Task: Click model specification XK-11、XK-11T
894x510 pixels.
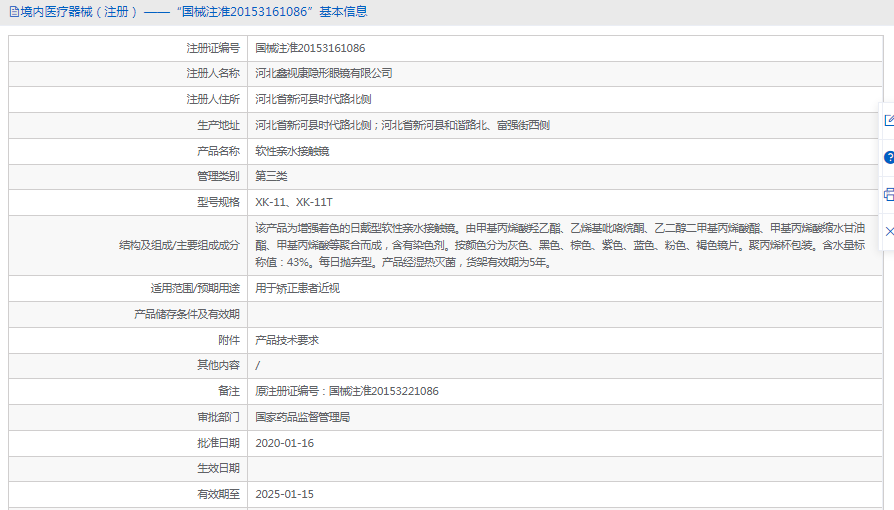Action: (294, 202)
